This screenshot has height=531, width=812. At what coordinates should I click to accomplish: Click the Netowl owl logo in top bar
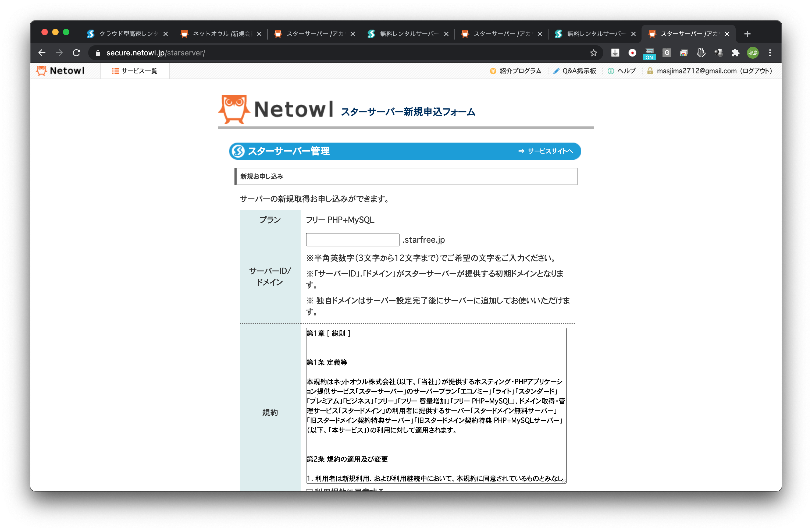pyautogui.click(x=60, y=71)
